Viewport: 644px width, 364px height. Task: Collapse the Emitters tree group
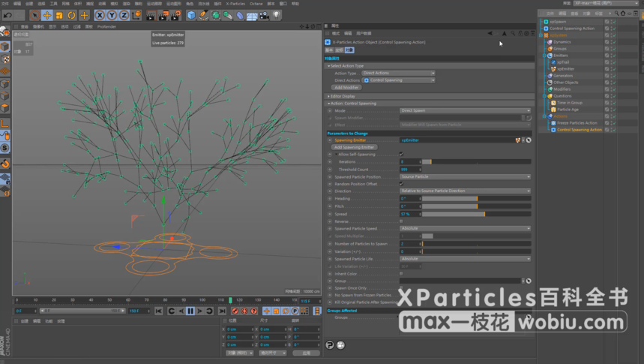[x=544, y=56]
